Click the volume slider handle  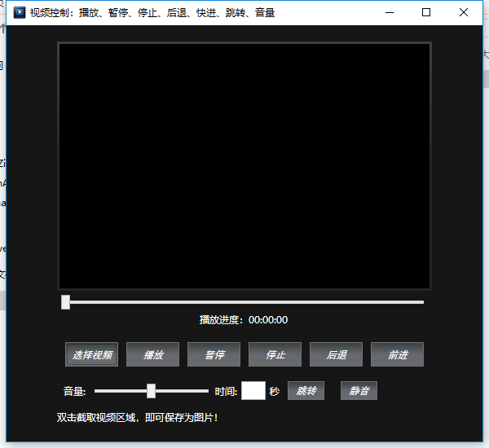click(151, 391)
